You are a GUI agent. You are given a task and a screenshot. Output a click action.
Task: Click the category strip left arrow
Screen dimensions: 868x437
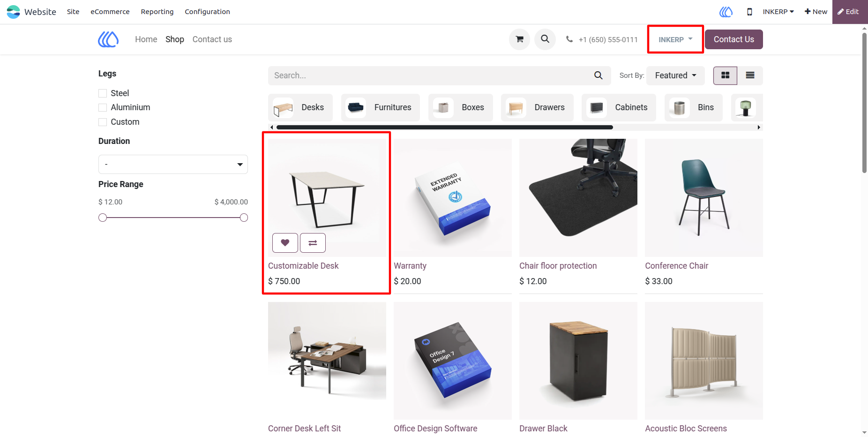click(x=272, y=128)
